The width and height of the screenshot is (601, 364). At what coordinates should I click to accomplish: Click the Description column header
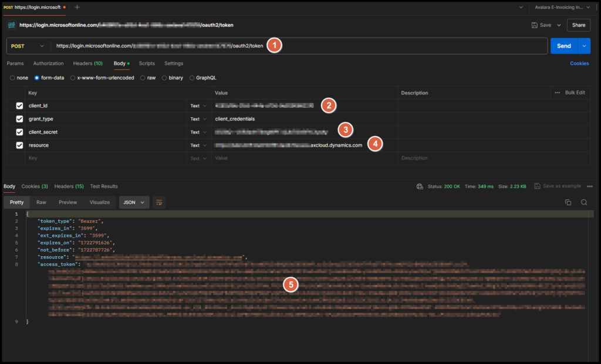tap(414, 93)
